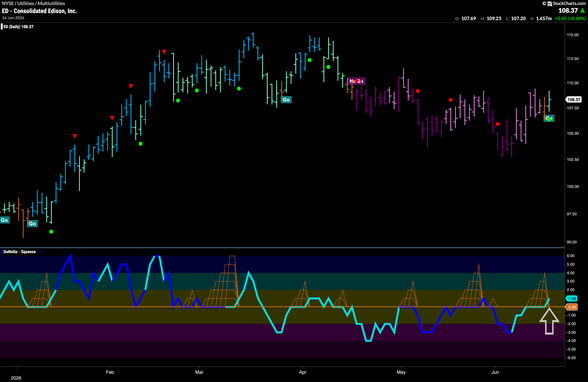Click the 2026 year label on time axis
Screen dimensions: 588x382
[x=16, y=378]
